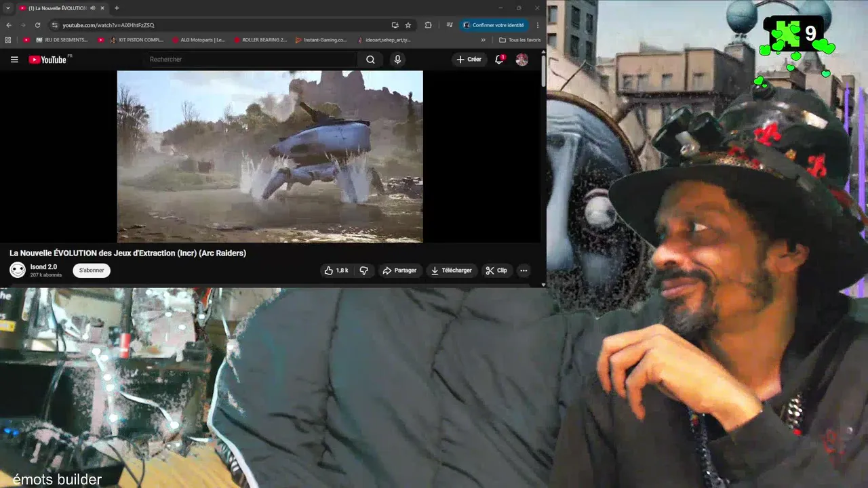This screenshot has height=488, width=868.
Task: Go to the YouTube home logo
Action: 48,60
